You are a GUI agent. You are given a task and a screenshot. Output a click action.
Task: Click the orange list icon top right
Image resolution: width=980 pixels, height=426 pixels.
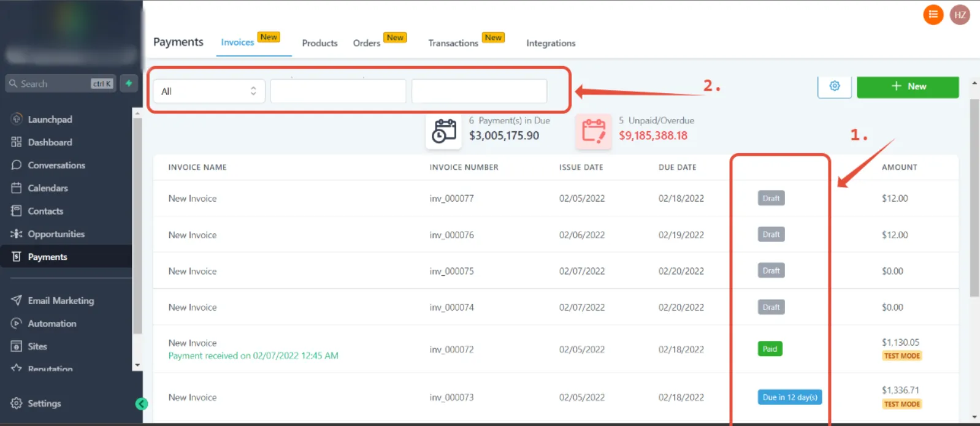(933, 14)
